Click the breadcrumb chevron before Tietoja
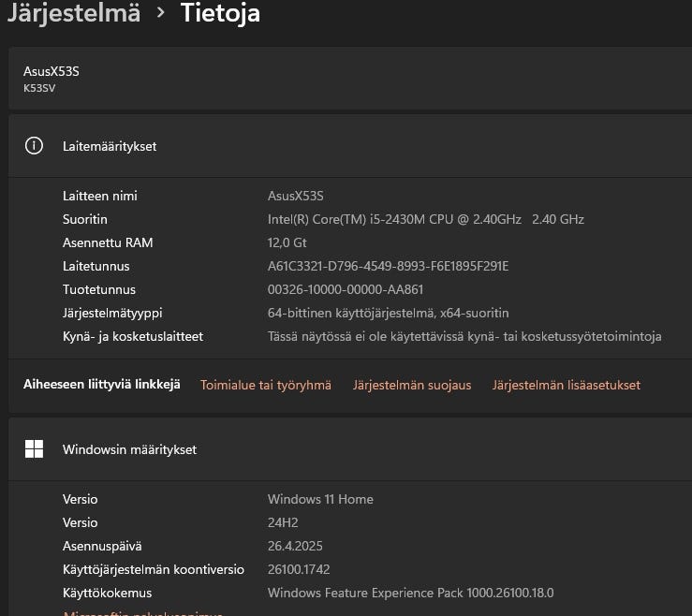The image size is (692, 616). tap(160, 13)
